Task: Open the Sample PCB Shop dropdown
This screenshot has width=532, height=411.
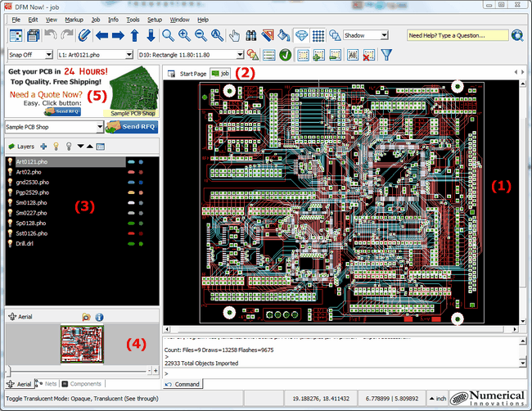Action: point(99,127)
